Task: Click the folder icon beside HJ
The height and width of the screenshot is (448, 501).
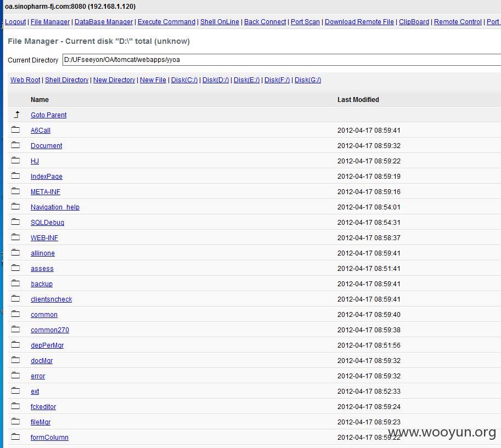Action: click(x=15, y=160)
